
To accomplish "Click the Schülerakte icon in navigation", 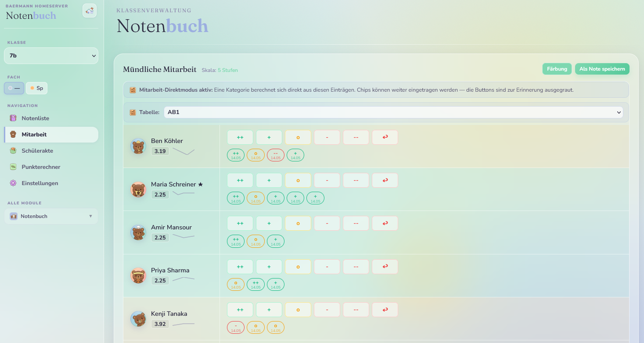I will 13,150.
